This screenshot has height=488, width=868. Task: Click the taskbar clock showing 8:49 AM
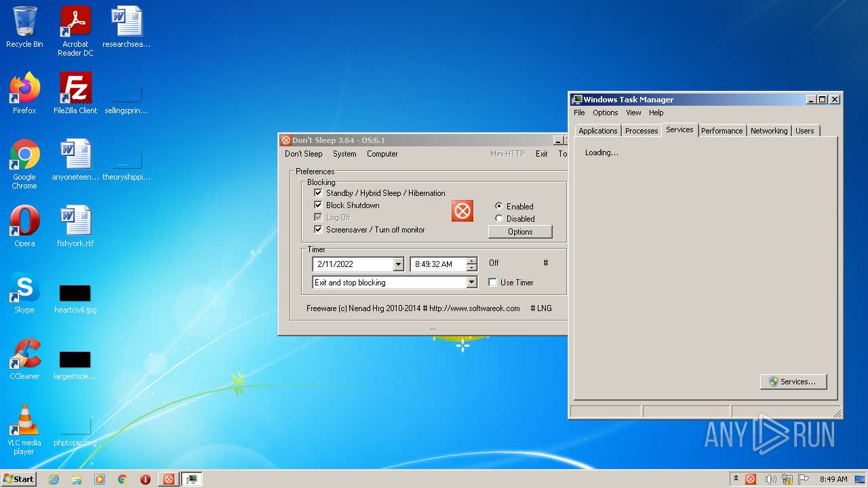pyautogui.click(x=833, y=479)
